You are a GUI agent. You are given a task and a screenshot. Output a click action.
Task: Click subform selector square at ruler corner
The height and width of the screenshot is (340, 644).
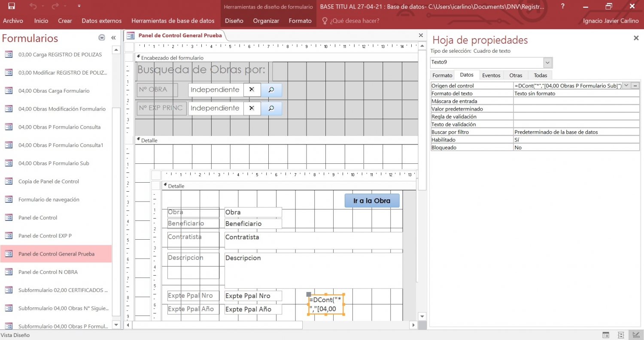156,175
